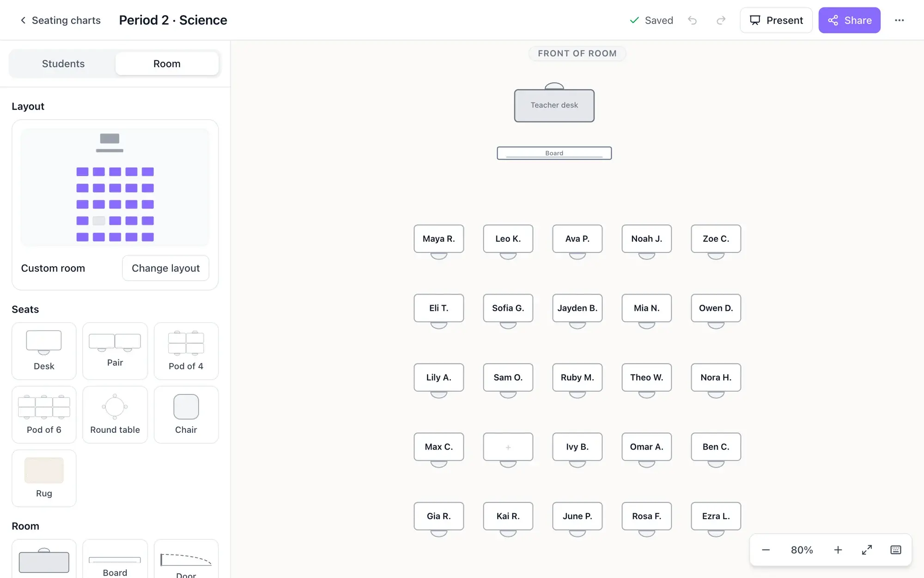Click the redo arrow icon

click(721, 20)
